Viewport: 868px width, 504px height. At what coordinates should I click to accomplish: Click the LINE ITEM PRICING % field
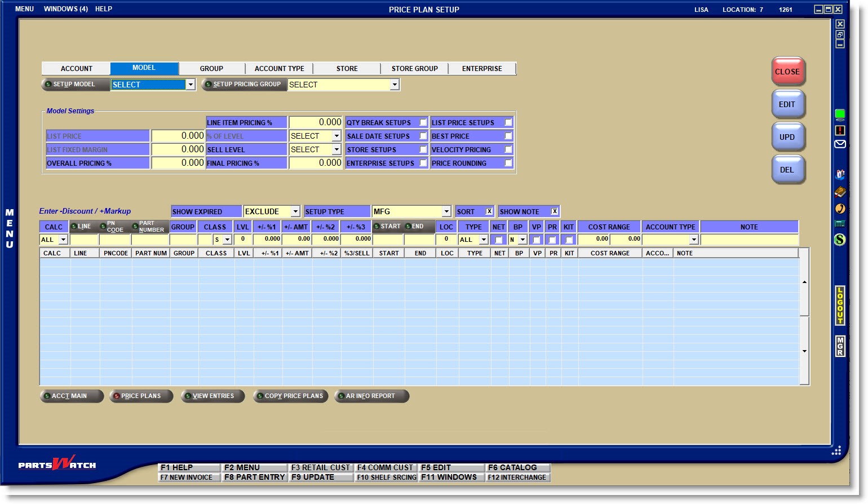click(x=315, y=122)
